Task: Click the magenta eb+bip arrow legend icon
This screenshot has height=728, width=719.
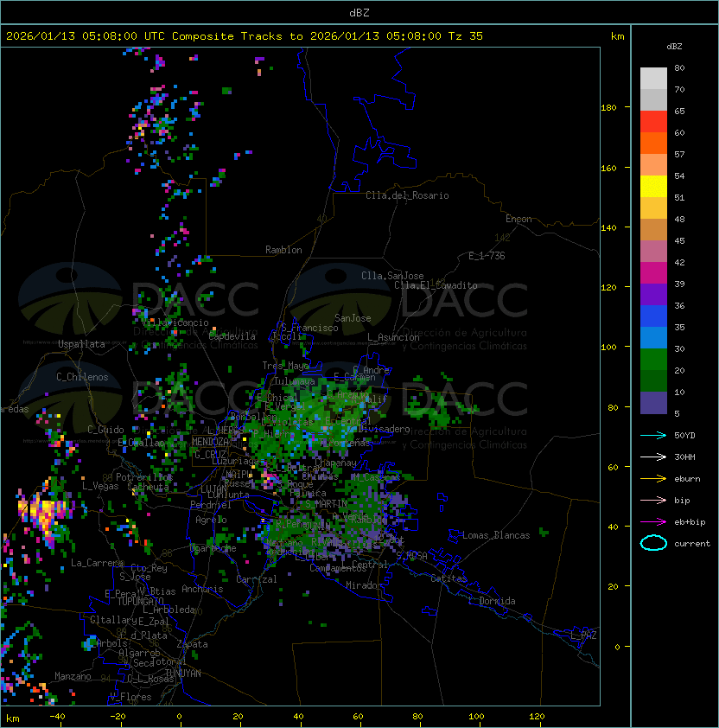Action: (x=653, y=522)
